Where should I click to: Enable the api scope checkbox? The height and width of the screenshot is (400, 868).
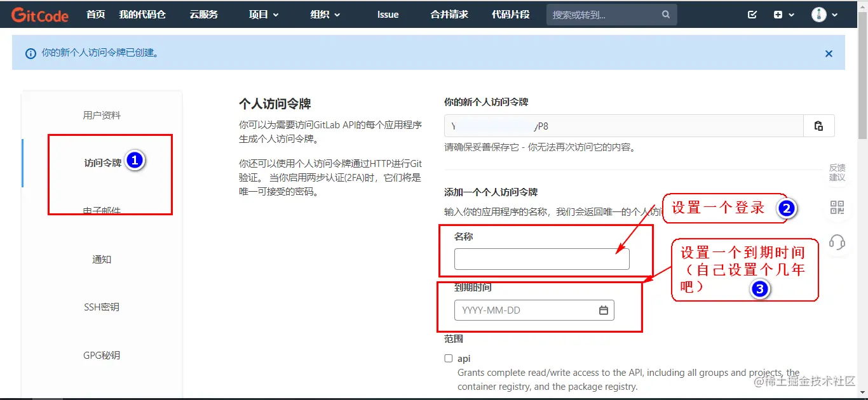point(449,358)
